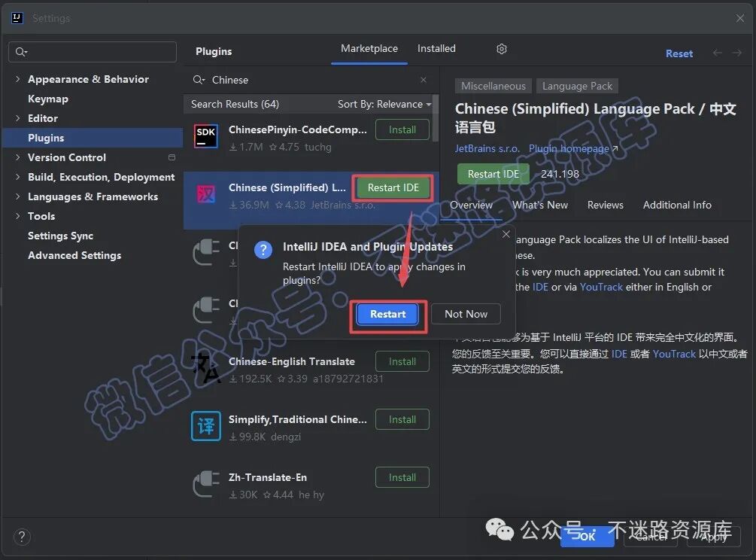Image resolution: width=756 pixels, height=560 pixels.
Task: Expand Version Control settings node
Action: 18,157
